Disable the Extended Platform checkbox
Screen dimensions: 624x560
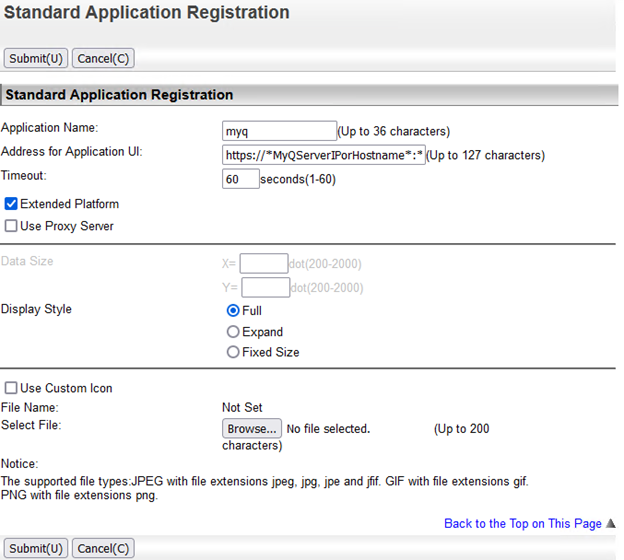tap(11, 204)
